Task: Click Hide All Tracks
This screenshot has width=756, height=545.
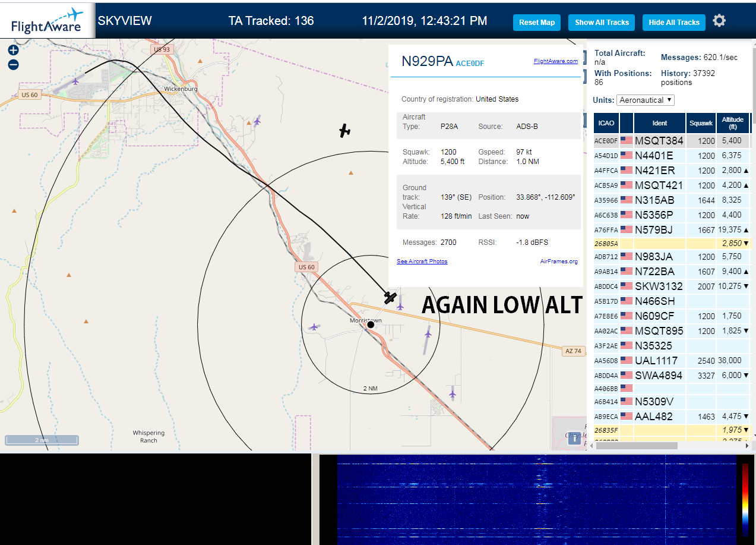Action: (x=674, y=23)
